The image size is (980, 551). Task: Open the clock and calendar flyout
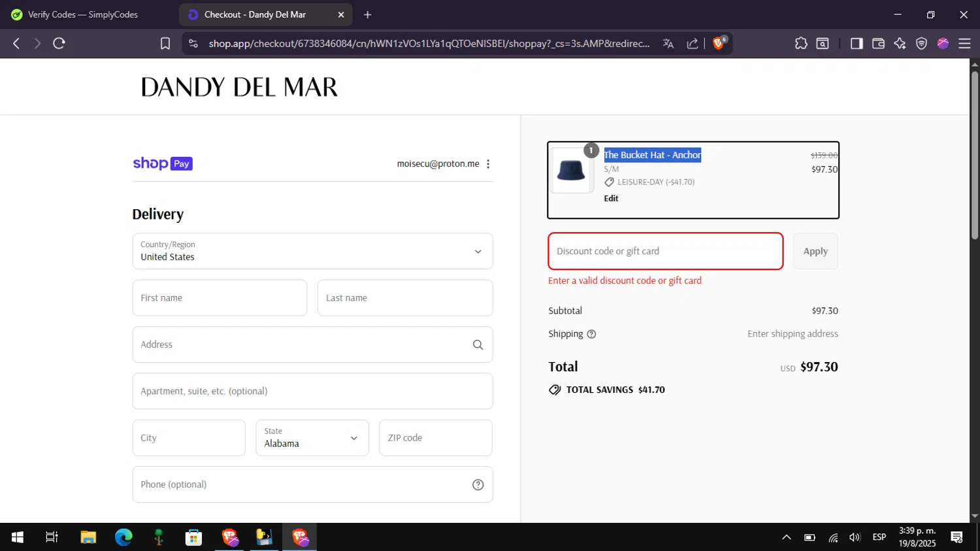coord(917,537)
